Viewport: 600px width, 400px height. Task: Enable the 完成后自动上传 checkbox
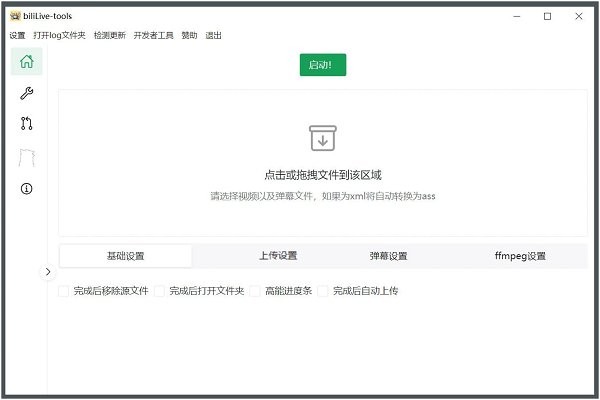(x=324, y=291)
